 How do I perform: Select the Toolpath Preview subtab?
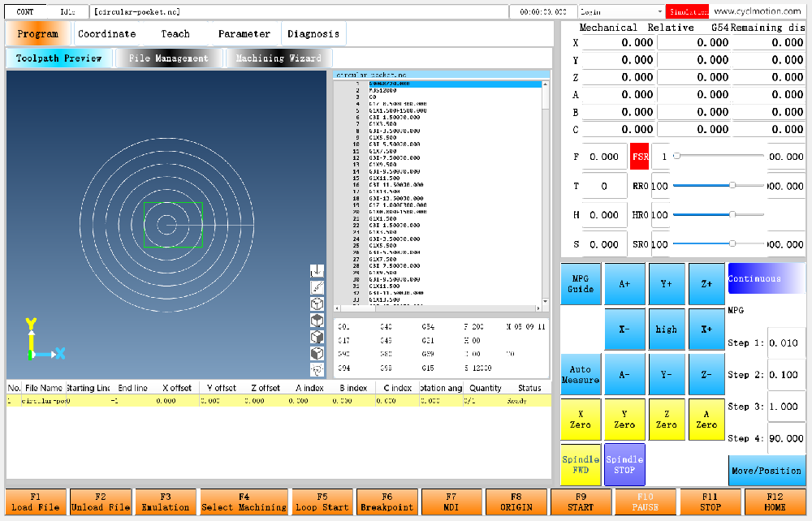click(x=59, y=58)
